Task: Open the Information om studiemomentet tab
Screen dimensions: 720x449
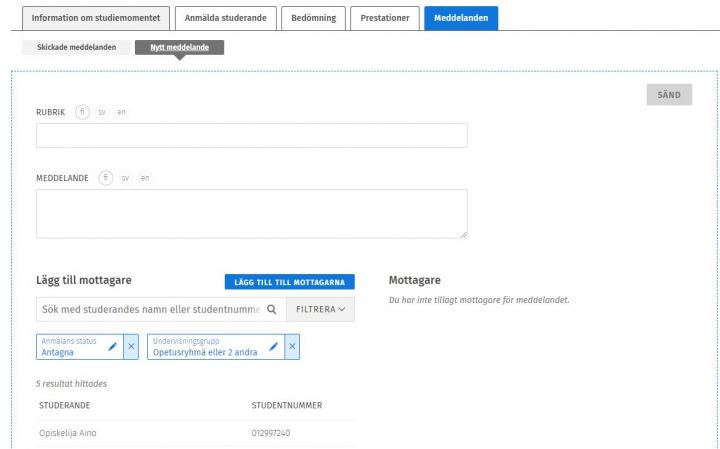Action: tap(96, 17)
